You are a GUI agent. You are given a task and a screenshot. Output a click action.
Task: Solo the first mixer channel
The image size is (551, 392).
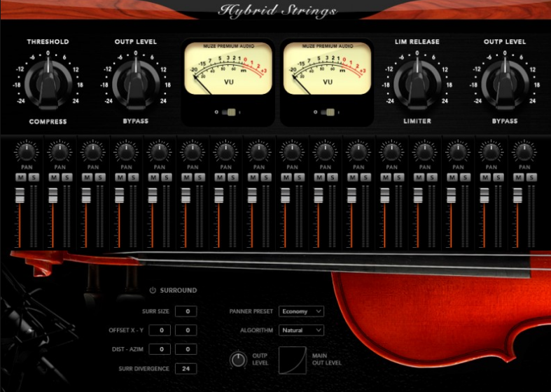click(32, 178)
